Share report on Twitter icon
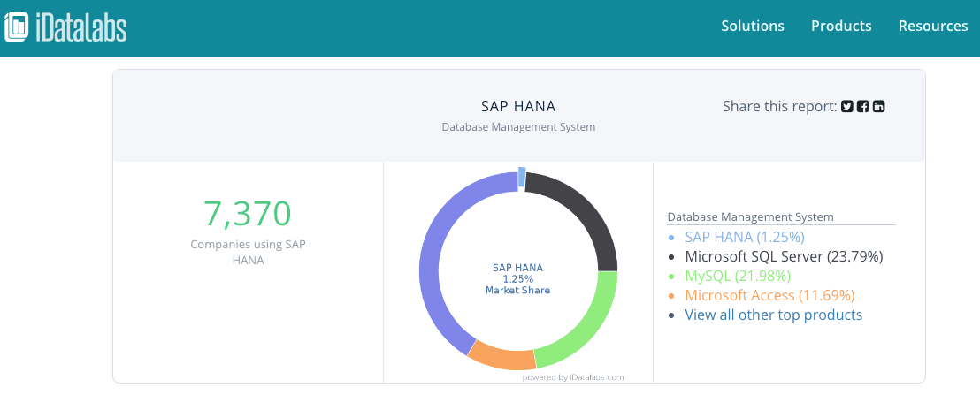Viewport: 980px width, 395px height. (846, 106)
